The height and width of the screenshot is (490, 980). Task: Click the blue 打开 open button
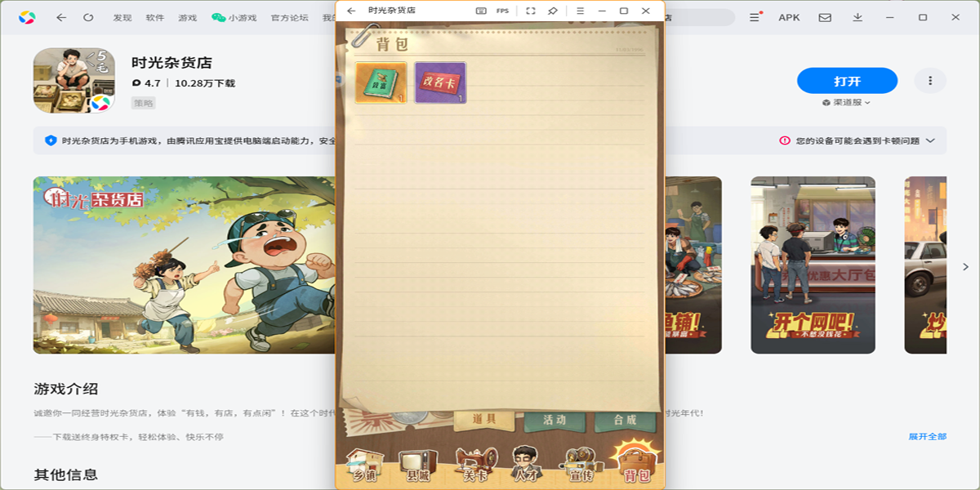[x=847, y=81]
